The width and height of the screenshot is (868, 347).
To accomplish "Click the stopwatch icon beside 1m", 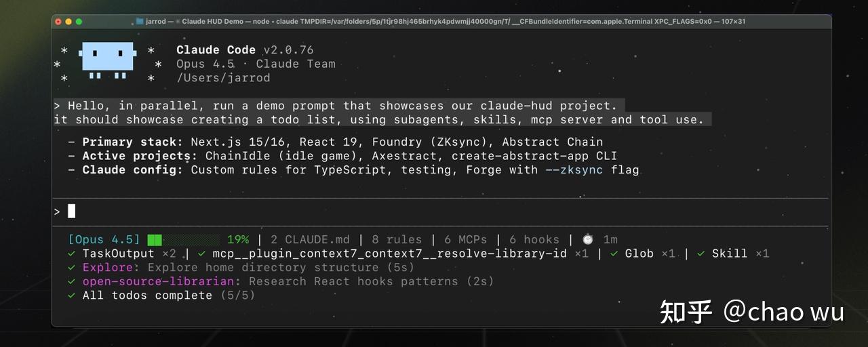I will click(588, 239).
